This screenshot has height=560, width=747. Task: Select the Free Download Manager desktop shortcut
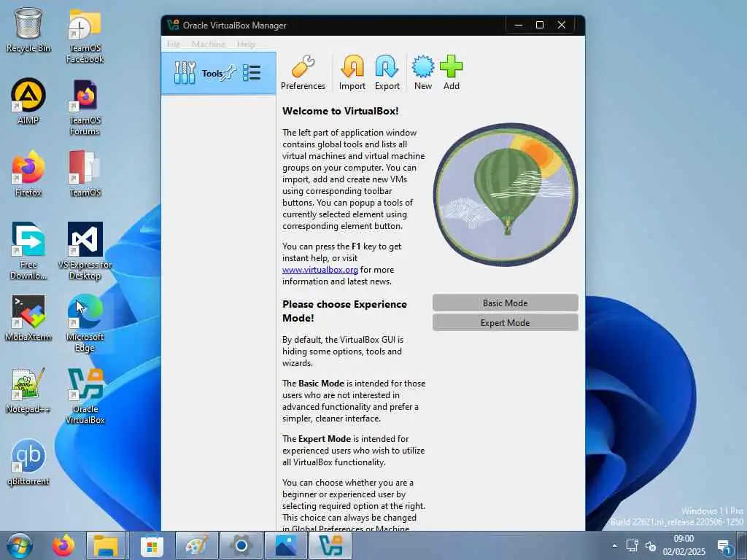pyautogui.click(x=28, y=251)
